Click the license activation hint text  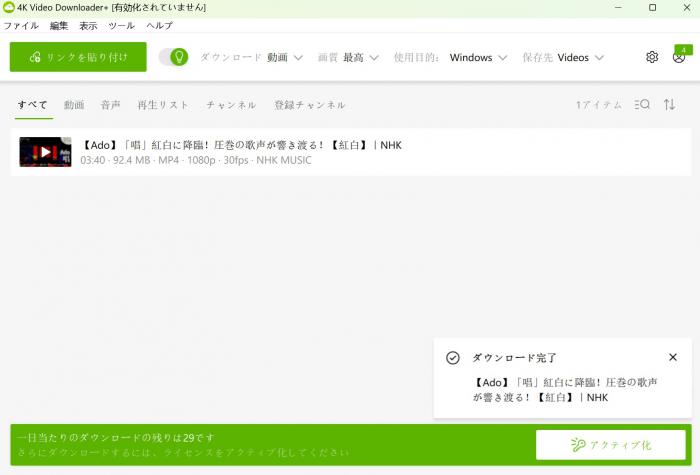pos(183,452)
